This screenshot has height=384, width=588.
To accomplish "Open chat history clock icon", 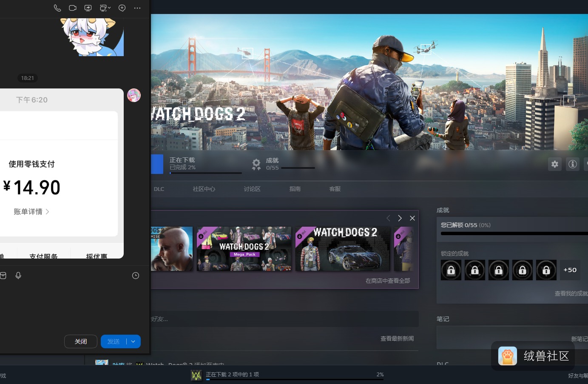I will point(136,276).
